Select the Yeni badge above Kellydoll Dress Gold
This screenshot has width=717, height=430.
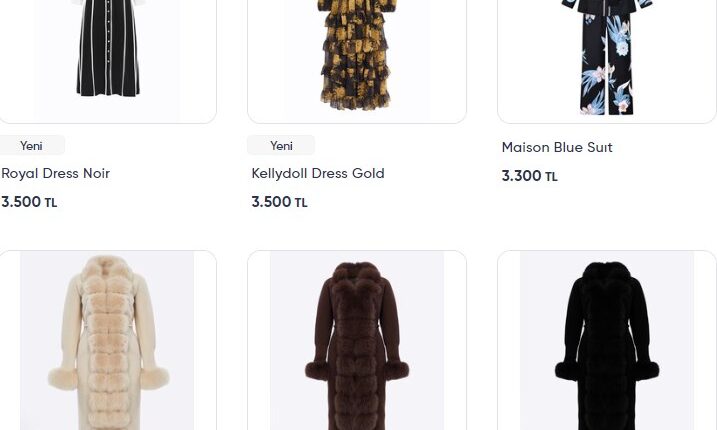pyautogui.click(x=281, y=145)
